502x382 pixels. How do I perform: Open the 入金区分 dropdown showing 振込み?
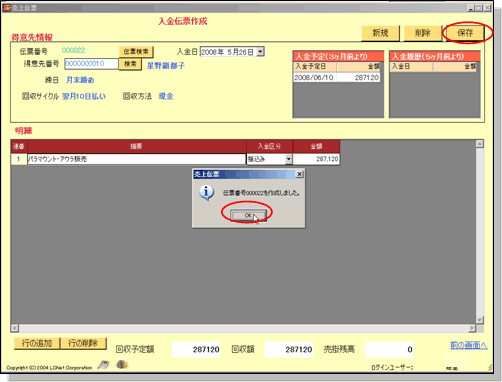coord(289,159)
